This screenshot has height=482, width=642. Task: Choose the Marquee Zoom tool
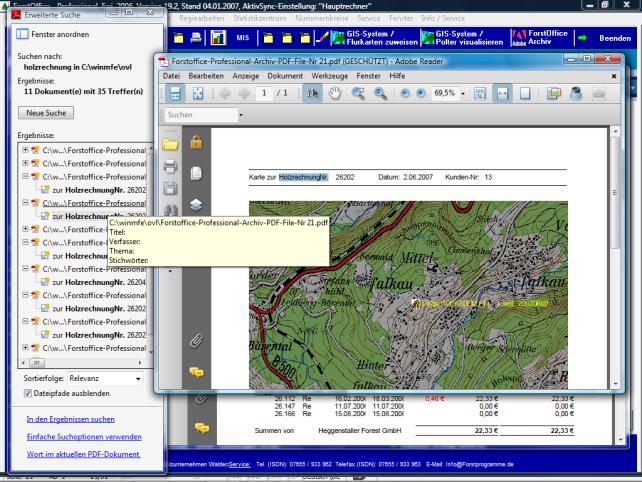[x=358, y=93]
